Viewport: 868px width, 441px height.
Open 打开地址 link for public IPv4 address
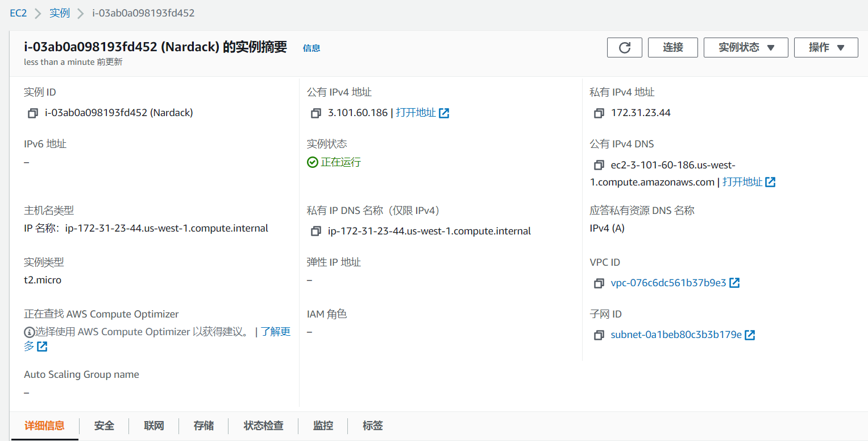(x=416, y=113)
